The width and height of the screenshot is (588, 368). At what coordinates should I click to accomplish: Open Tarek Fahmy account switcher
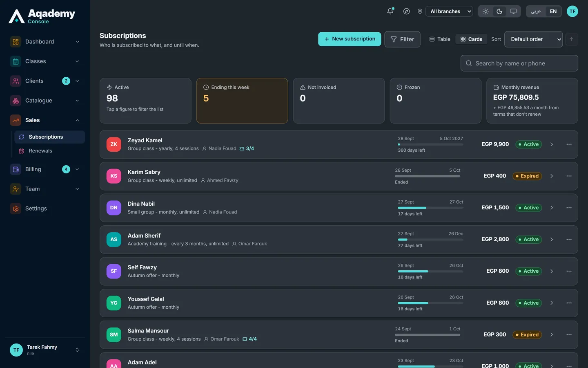click(45, 350)
